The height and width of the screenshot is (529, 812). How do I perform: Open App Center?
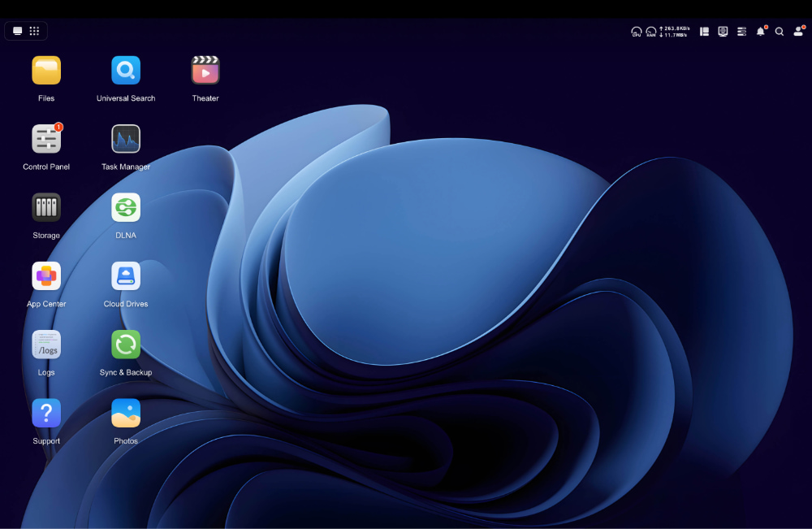click(46, 276)
